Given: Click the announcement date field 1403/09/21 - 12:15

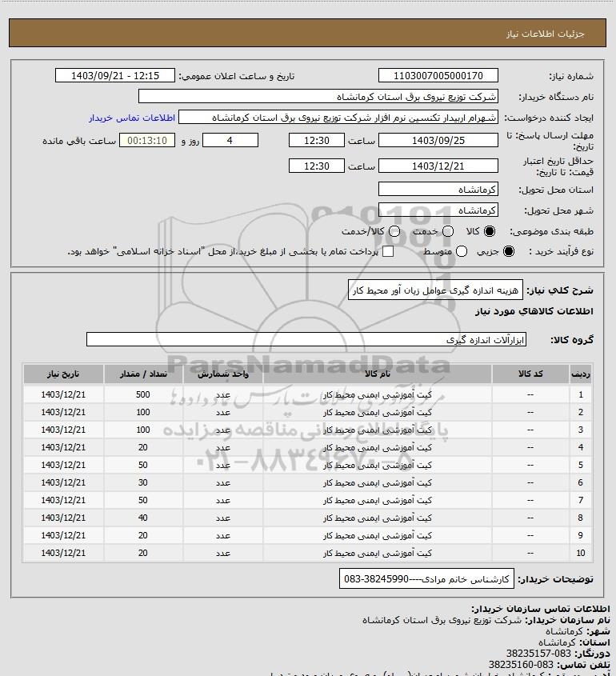Looking at the screenshot, I should point(115,75).
